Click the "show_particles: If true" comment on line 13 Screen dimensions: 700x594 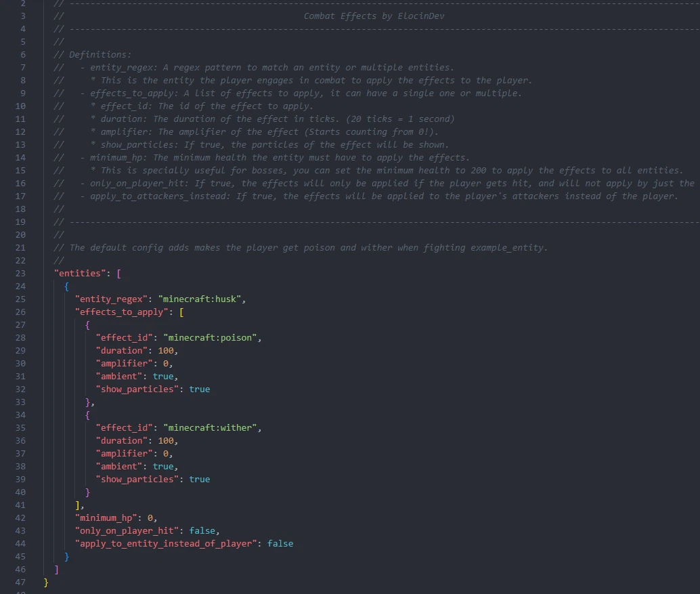click(x=251, y=145)
